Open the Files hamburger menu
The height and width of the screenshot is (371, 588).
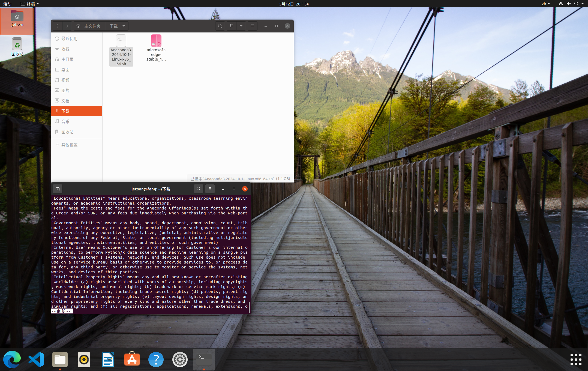click(253, 26)
